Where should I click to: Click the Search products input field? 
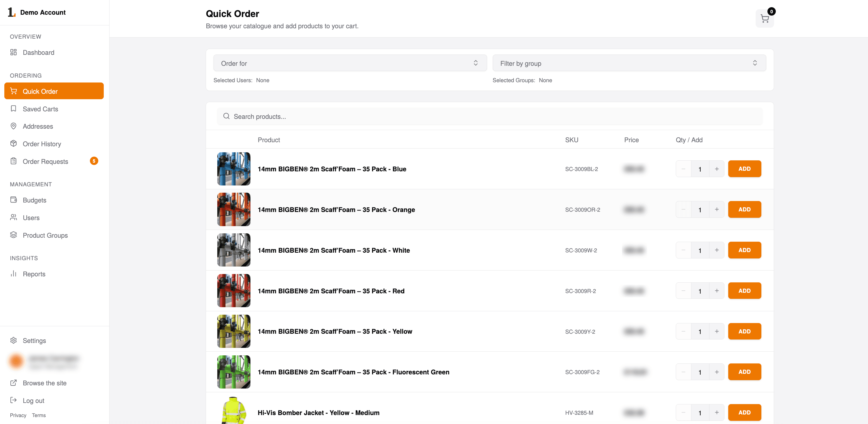click(x=490, y=116)
